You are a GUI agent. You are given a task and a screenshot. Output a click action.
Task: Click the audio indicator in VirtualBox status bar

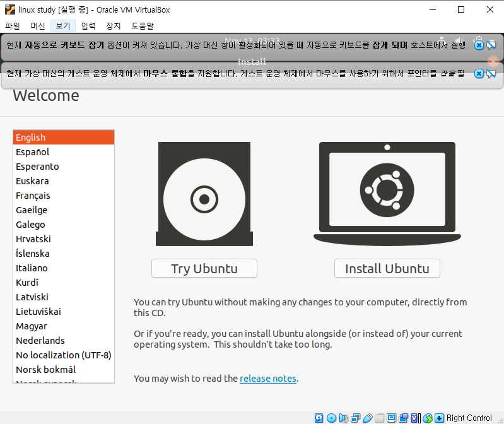(x=343, y=418)
